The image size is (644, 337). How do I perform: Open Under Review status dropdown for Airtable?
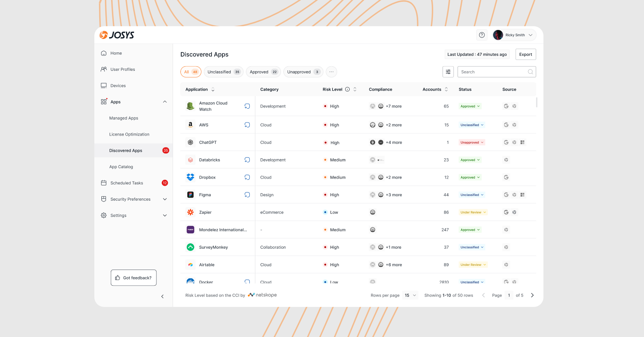click(x=473, y=265)
